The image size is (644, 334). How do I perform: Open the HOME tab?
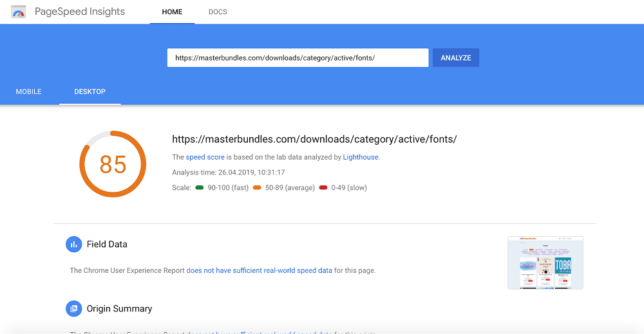click(172, 12)
